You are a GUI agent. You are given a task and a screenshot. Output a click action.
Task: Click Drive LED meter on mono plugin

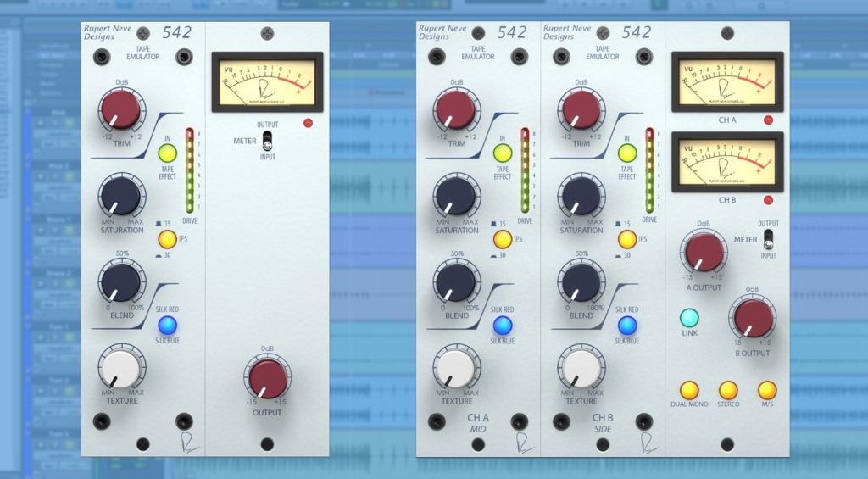click(x=189, y=170)
